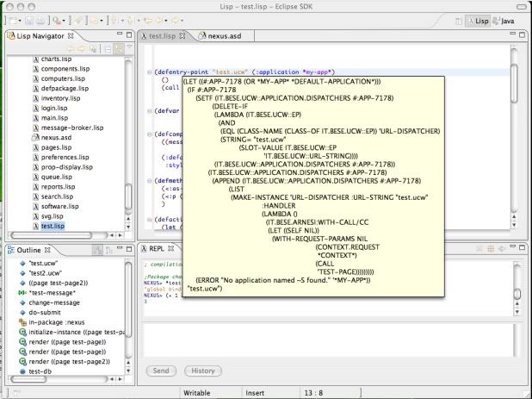The image size is (532, 399).
Task: Close the REPL view tab
Action: point(171,248)
